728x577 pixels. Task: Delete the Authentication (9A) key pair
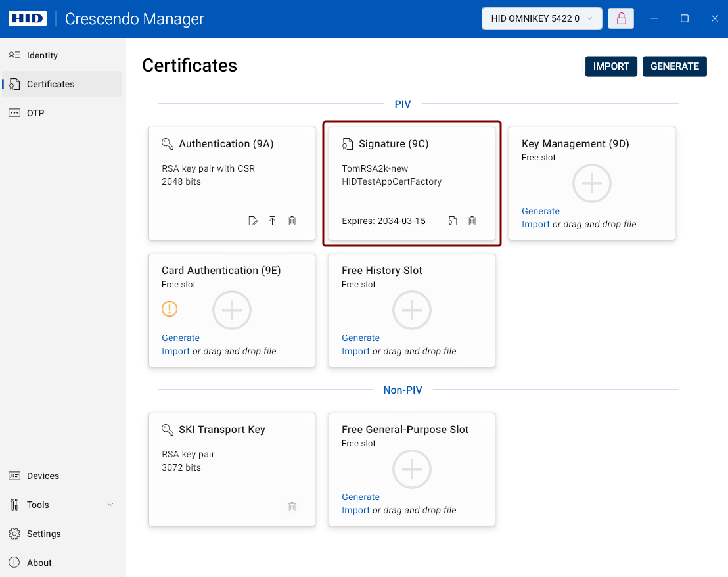pyautogui.click(x=292, y=221)
